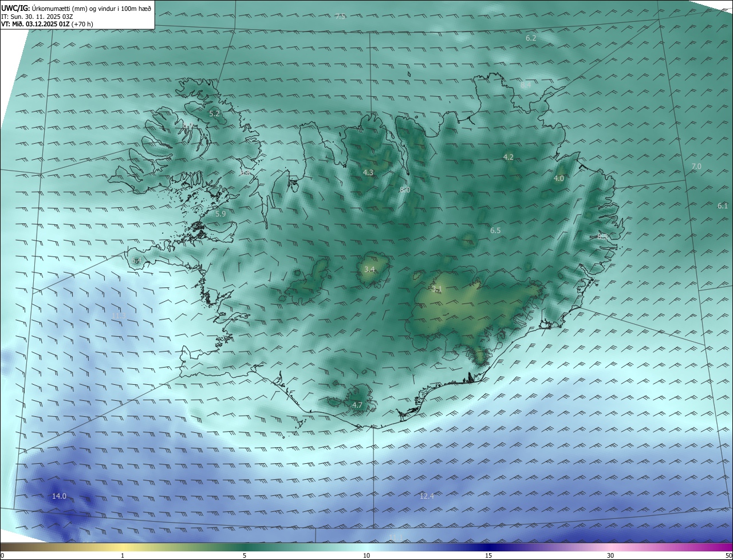This screenshot has height=560, width=733.
Task: Click the 0 tick on the color scale
Action: click(2, 555)
